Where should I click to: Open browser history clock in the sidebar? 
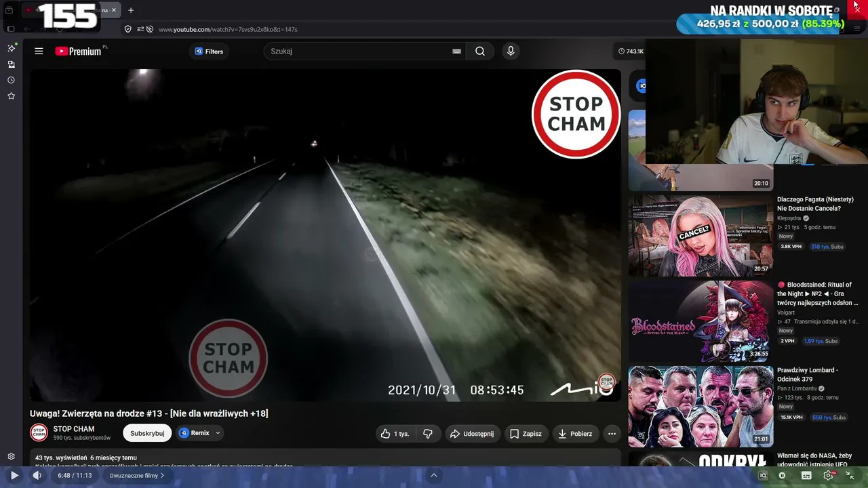pos(11,80)
